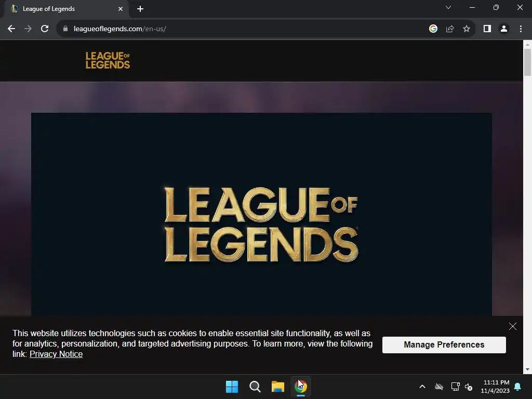This screenshot has width=532, height=399.
Task: Click the scrollbar down arrow
Action: (527, 369)
